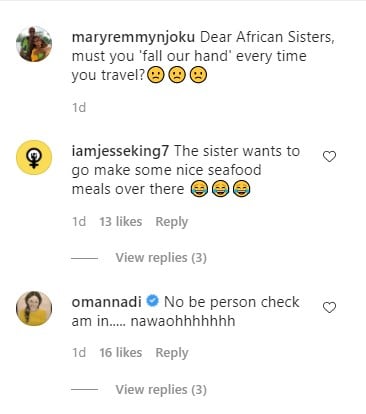The height and width of the screenshot is (414, 366).
Task: Reply to iamjesseking7's seafood comment
Action: click(172, 222)
